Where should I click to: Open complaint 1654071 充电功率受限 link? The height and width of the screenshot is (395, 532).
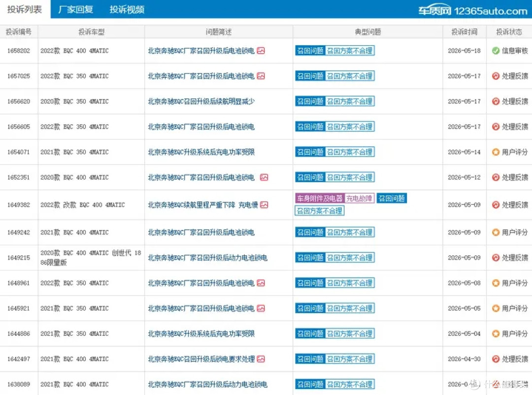coord(201,152)
